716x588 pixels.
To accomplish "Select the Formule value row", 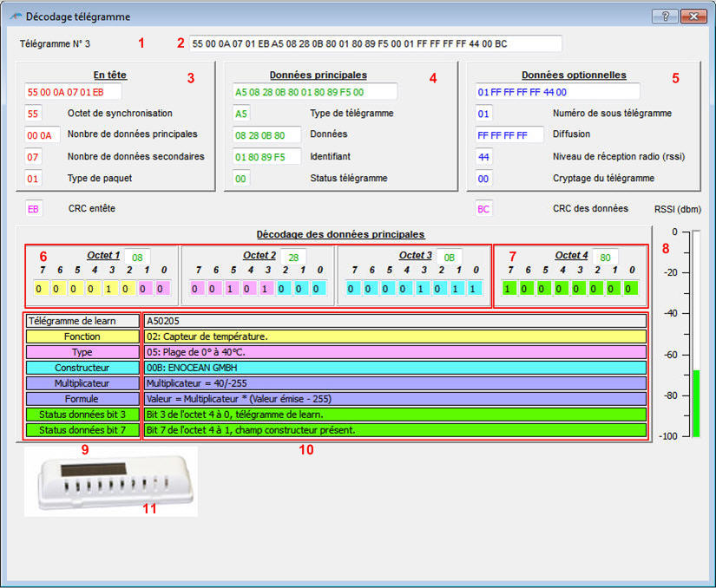I will point(395,399).
